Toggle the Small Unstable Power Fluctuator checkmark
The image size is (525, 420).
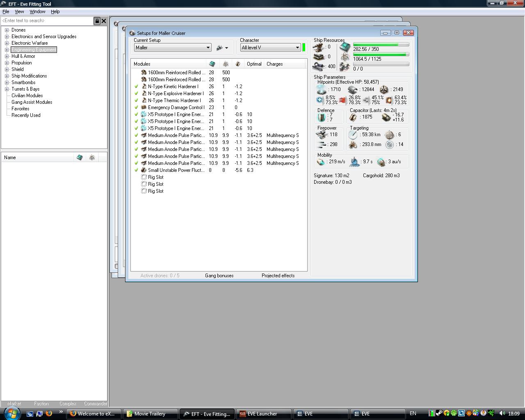click(137, 170)
